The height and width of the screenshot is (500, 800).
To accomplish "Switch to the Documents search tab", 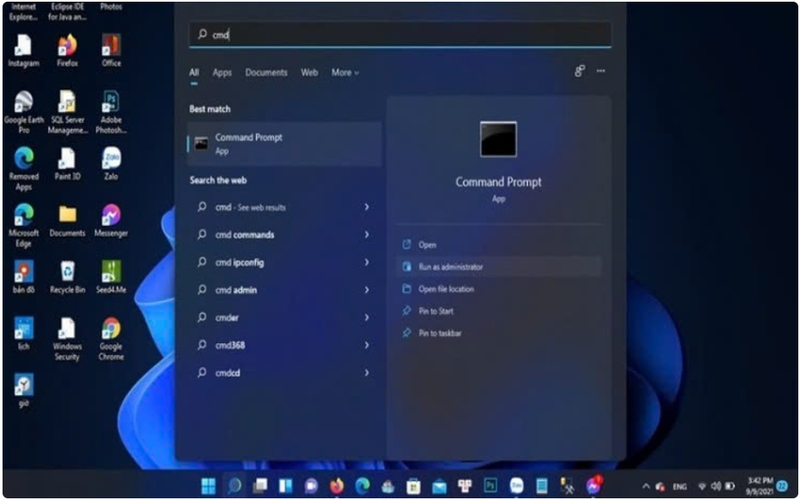I will click(266, 72).
